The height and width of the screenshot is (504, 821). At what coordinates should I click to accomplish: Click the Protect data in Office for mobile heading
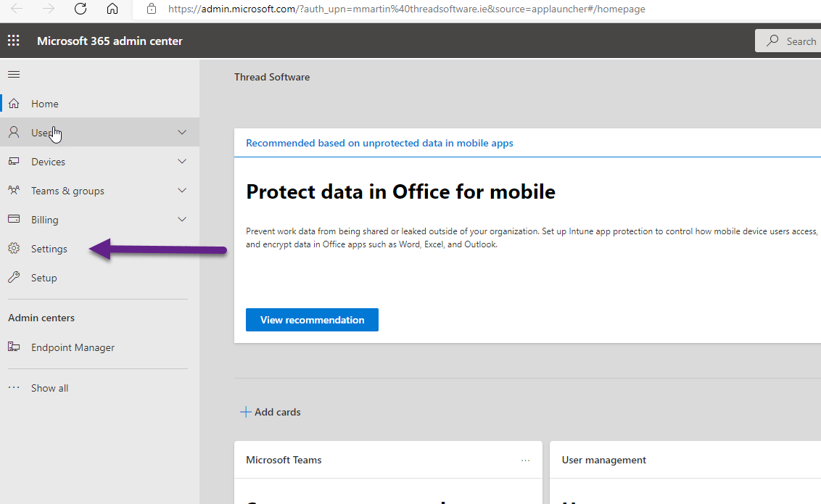(x=400, y=191)
